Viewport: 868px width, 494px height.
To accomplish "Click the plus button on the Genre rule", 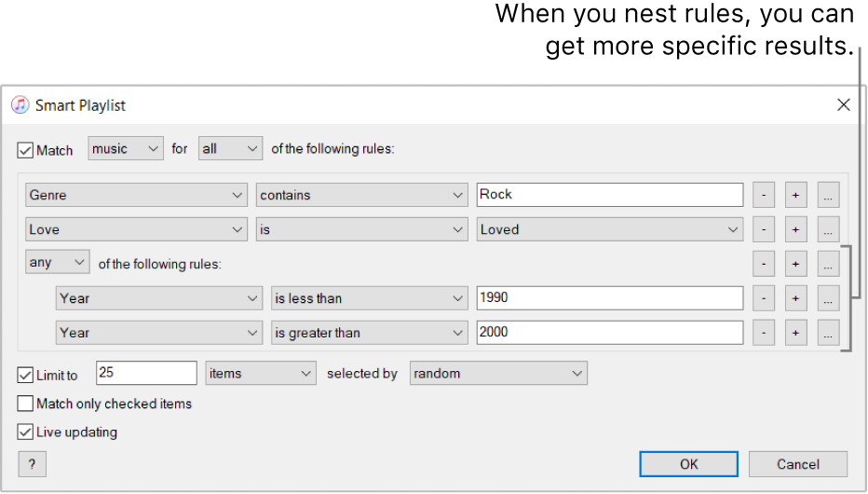I will (x=795, y=195).
